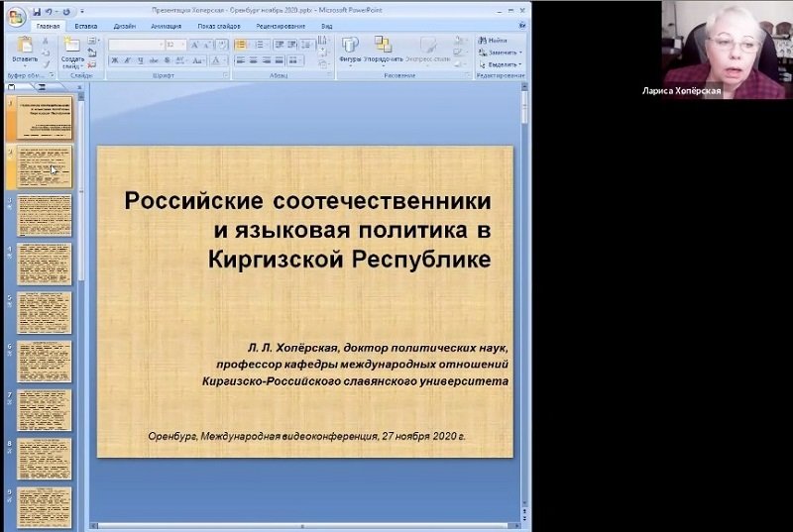Click the Вставить paste icon
793x532 pixels.
[25, 47]
